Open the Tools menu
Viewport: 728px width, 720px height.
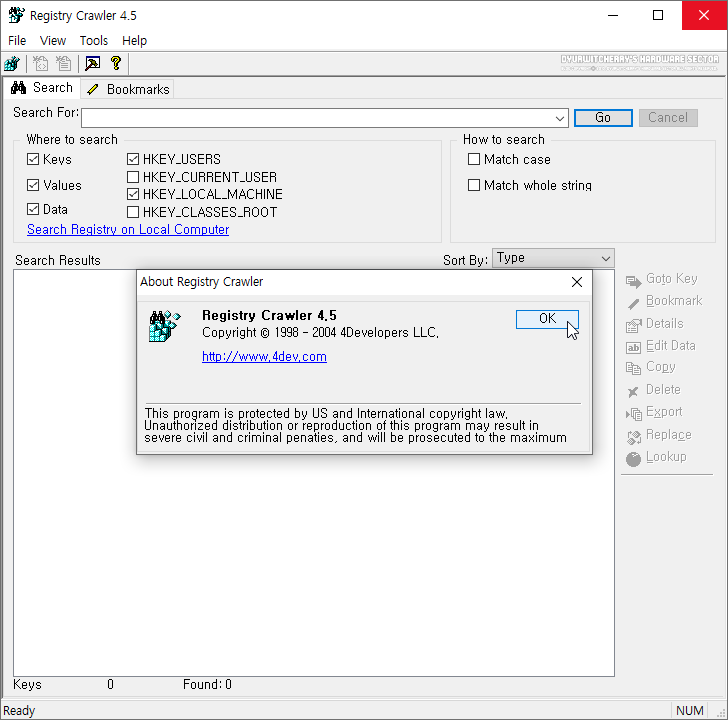pos(94,41)
